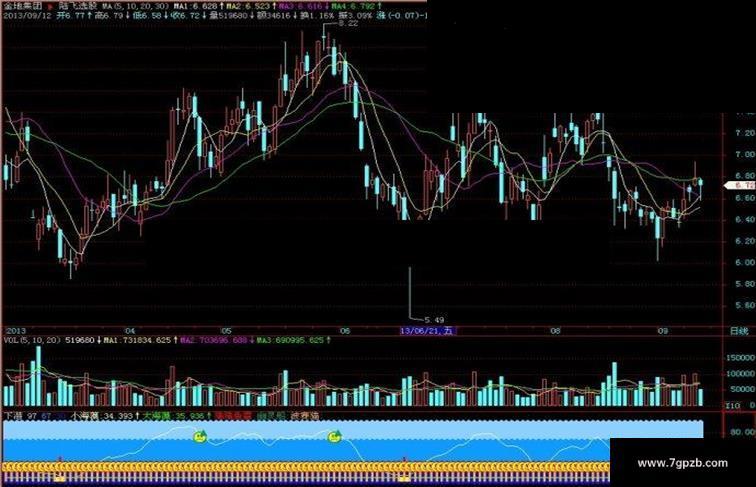This screenshot has width=756, height=487.
Task: Click the turnover rate 换1.16%
Action: click(x=317, y=15)
